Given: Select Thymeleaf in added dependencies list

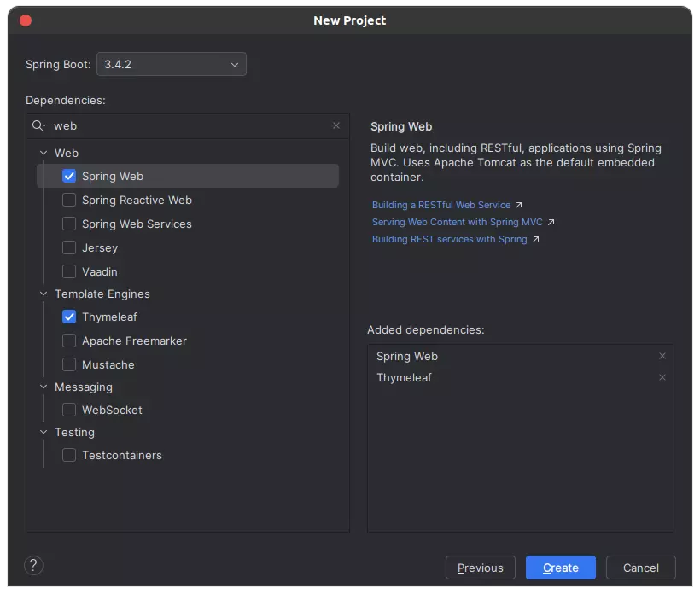Looking at the screenshot, I should click(x=404, y=377).
